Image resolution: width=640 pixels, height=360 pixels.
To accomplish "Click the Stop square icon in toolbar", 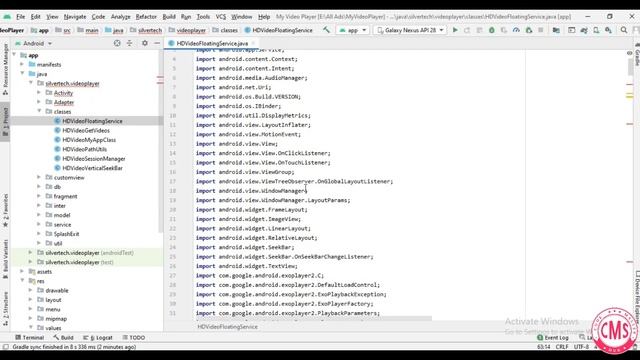I will [541, 30].
